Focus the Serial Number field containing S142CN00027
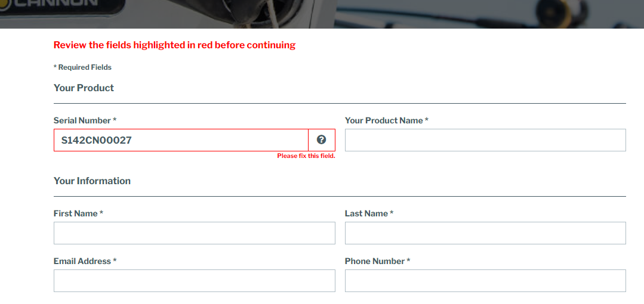Screen dimensions: 644x304 (181, 140)
